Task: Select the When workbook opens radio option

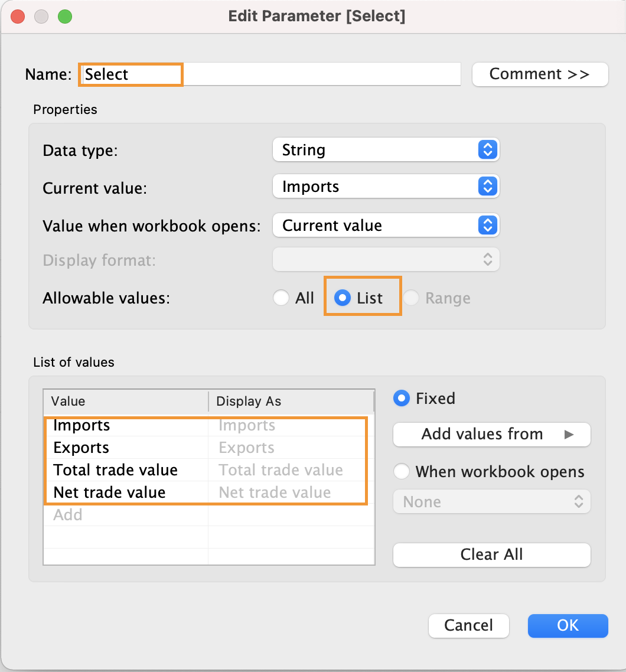Action: pos(402,472)
